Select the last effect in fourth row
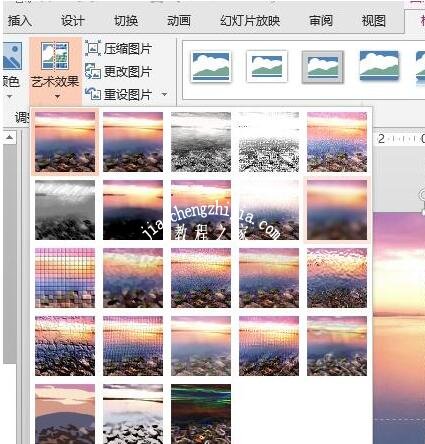Screen dimensions: 425x444 [x=337, y=346]
